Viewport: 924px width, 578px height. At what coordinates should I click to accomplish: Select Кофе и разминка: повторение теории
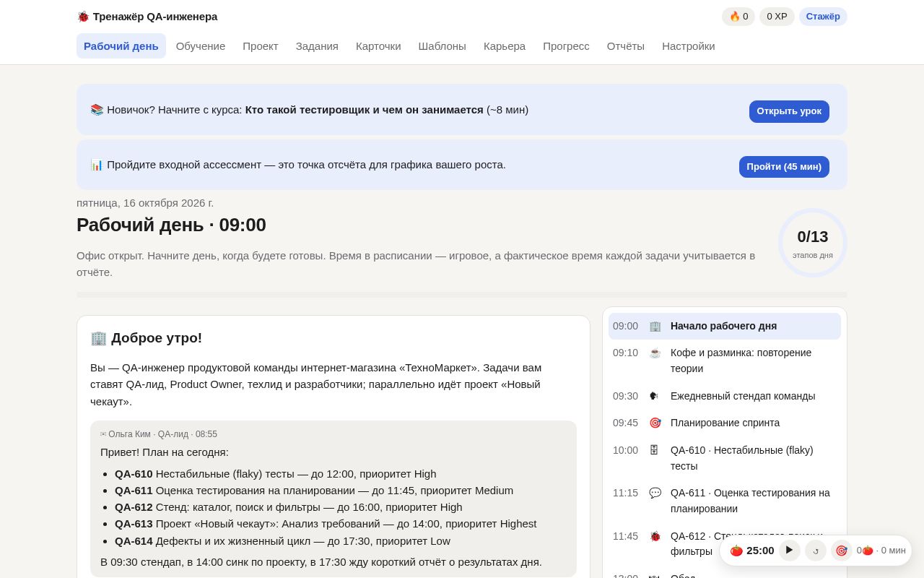pyautogui.click(x=725, y=361)
